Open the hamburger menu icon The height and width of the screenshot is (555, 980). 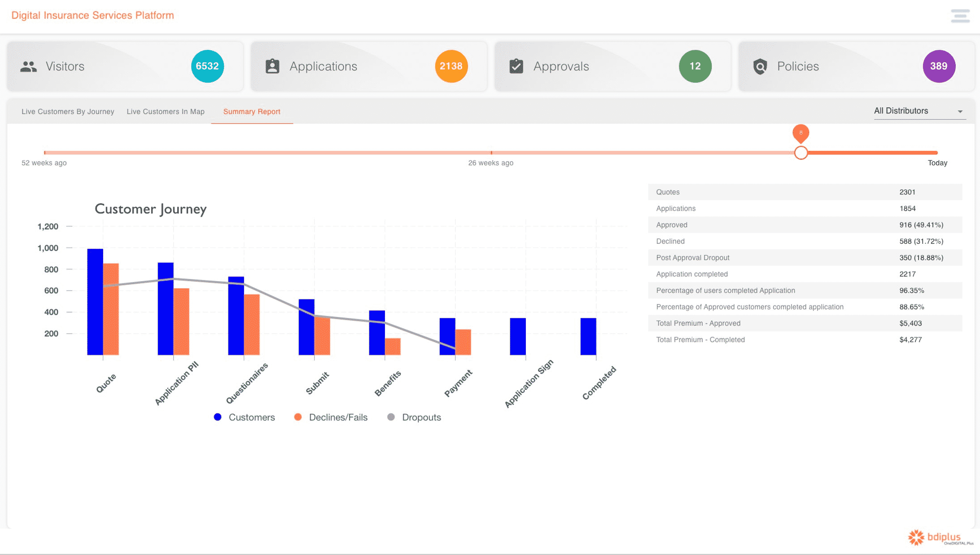coord(960,16)
